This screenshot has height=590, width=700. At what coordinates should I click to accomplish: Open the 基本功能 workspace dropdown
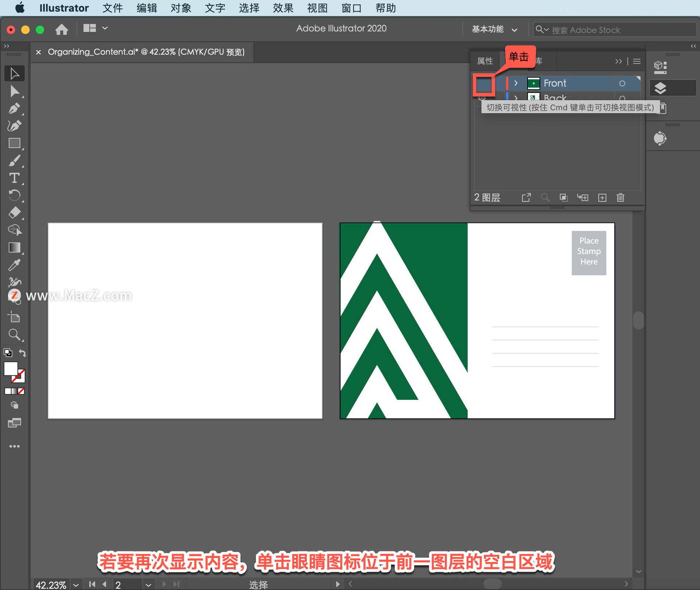click(494, 30)
